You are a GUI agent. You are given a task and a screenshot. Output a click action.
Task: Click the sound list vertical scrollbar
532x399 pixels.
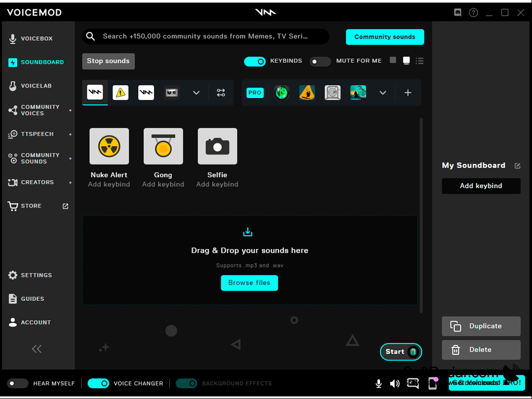(x=421, y=215)
